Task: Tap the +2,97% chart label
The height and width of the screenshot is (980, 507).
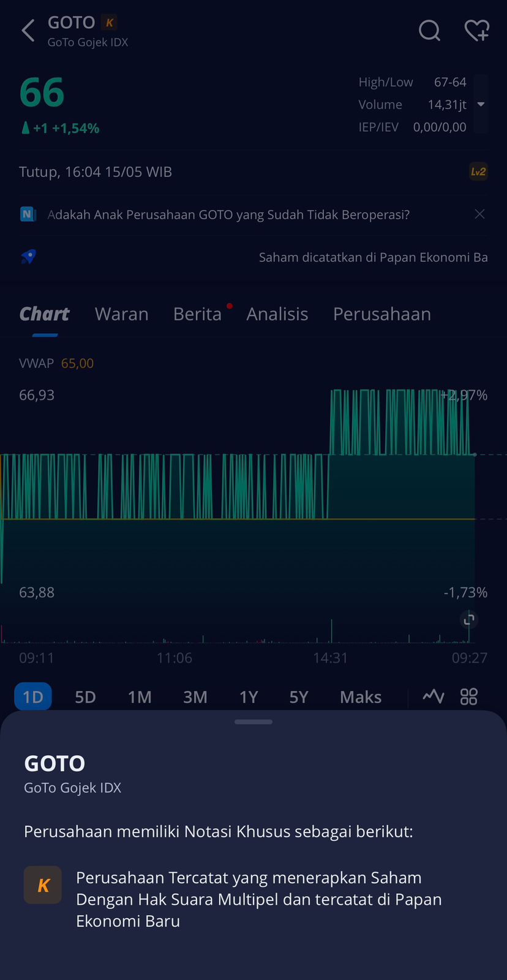Action: (x=464, y=395)
